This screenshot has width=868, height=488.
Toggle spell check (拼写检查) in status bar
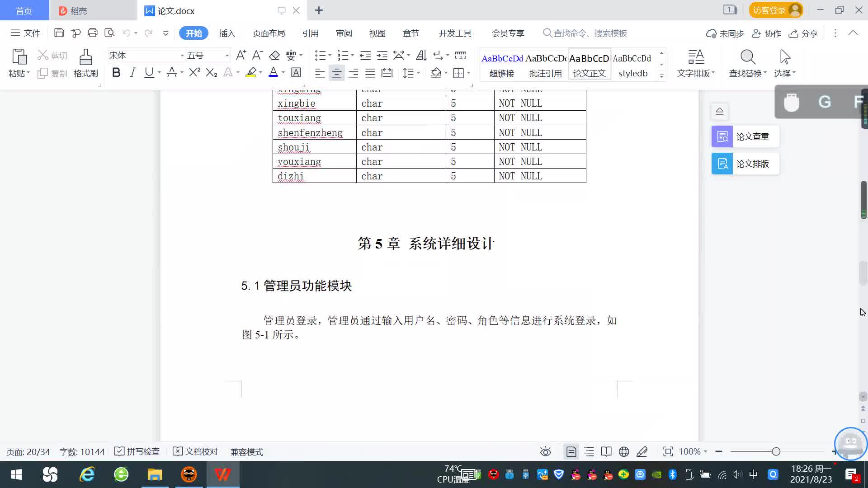click(137, 451)
